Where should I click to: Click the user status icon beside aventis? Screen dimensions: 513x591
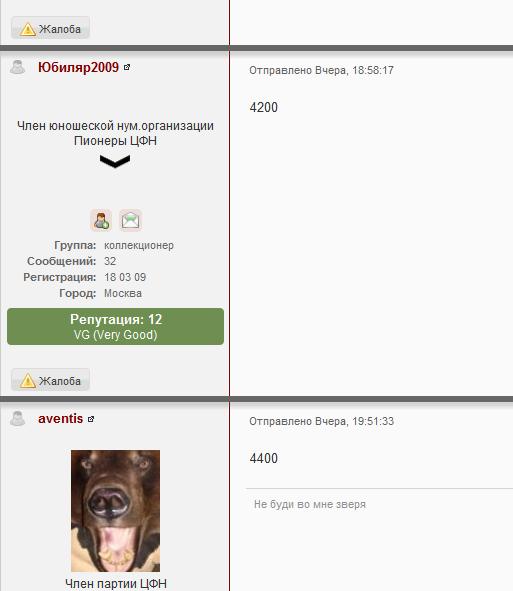point(17,419)
